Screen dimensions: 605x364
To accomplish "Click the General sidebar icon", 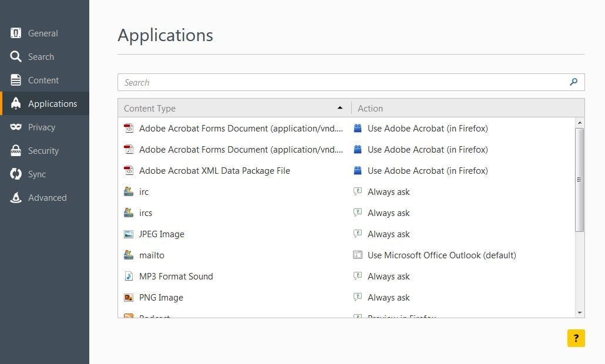I will coord(16,33).
